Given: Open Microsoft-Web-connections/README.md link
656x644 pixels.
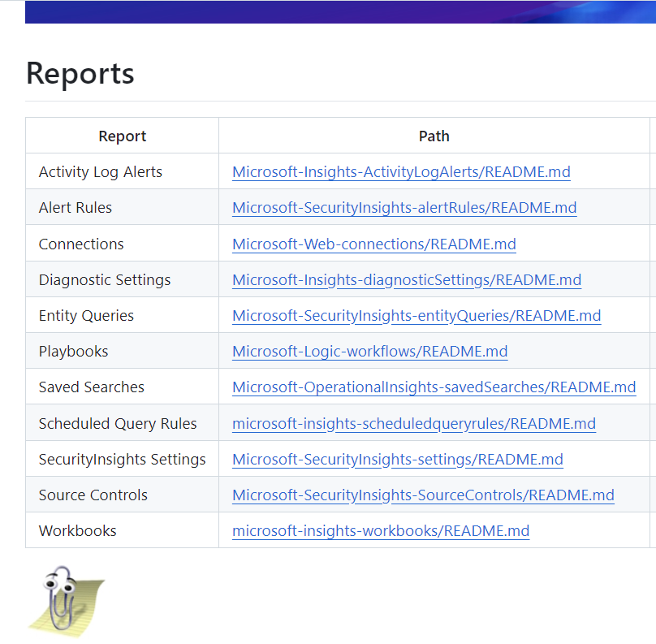Looking at the screenshot, I should pyautogui.click(x=374, y=244).
